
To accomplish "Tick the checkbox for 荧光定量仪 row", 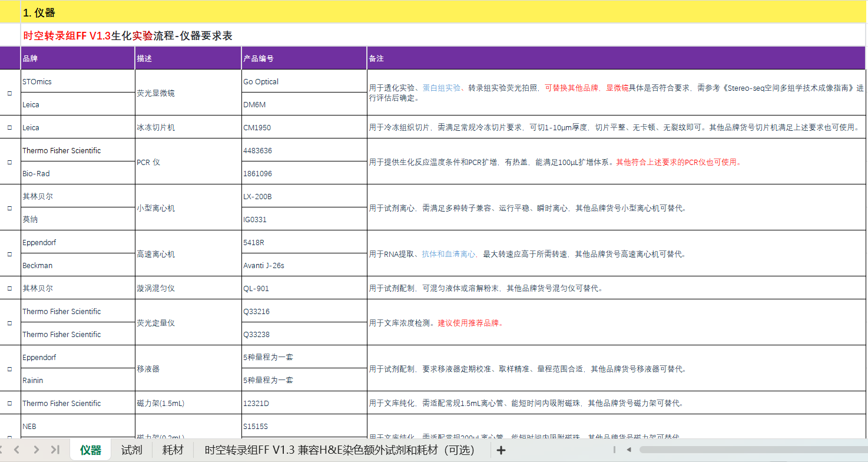I will [9, 323].
